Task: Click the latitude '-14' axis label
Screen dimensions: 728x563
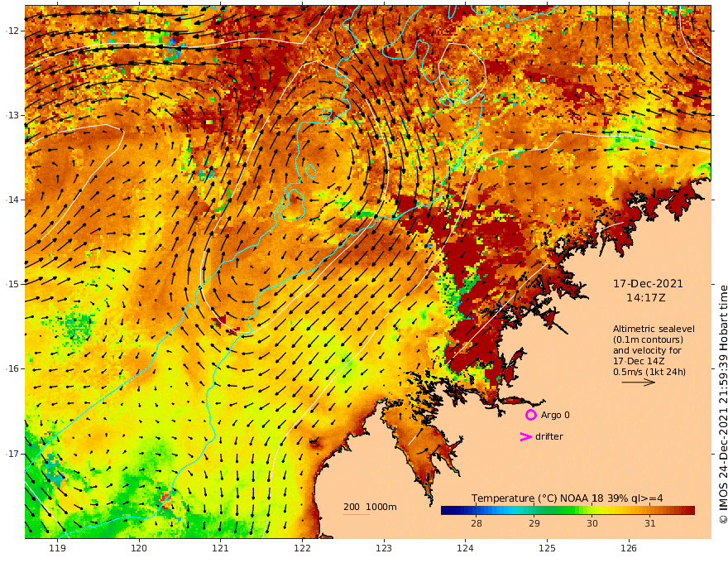Action: pyautogui.click(x=12, y=200)
